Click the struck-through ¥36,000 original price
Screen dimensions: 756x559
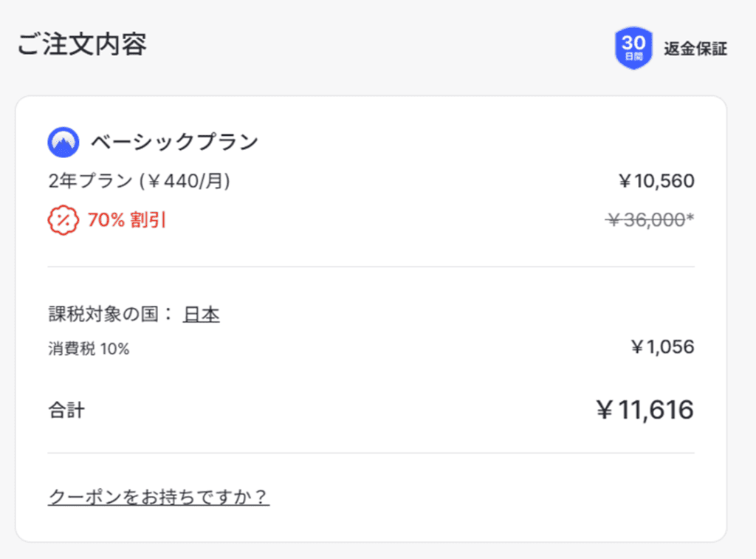click(x=645, y=220)
